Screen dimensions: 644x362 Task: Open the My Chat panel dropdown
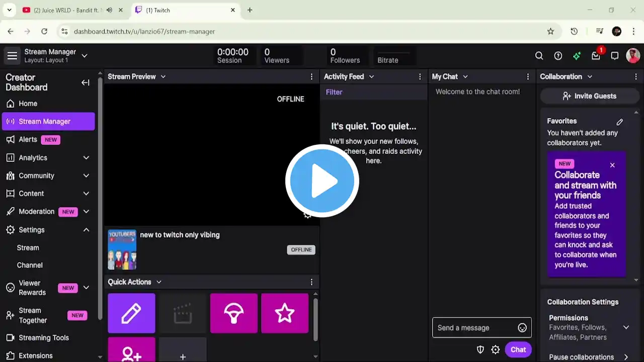465,77
